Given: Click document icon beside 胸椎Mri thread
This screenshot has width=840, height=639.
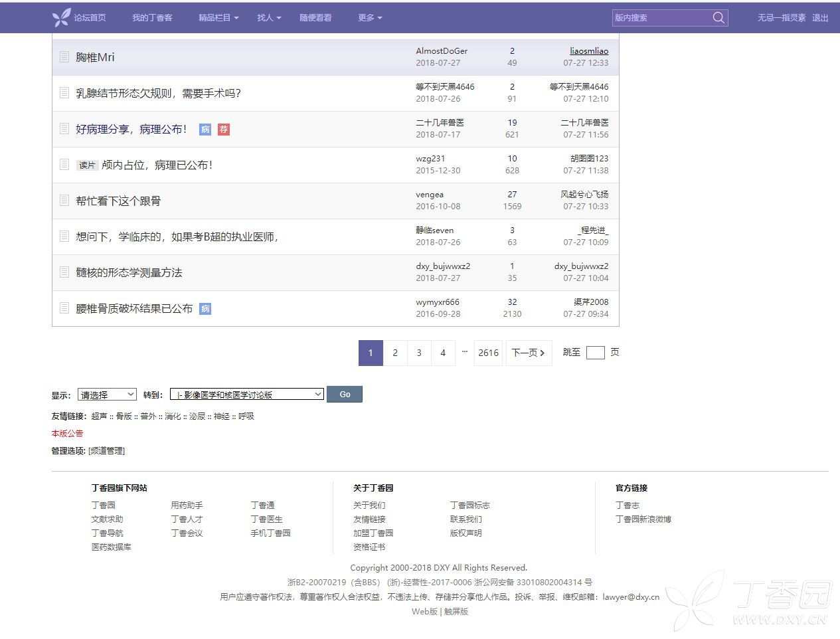Looking at the screenshot, I should point(64,56).
